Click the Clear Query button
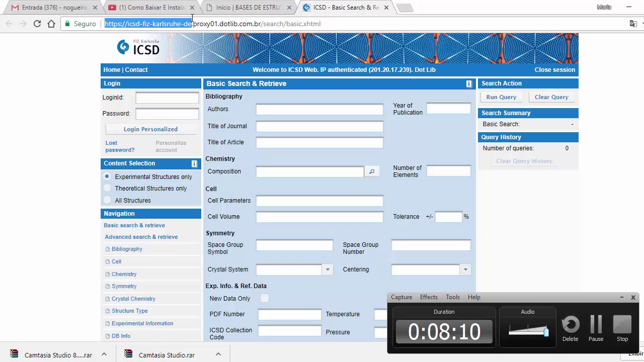Screen dimensions: 644x362 [x=551, y=97]
